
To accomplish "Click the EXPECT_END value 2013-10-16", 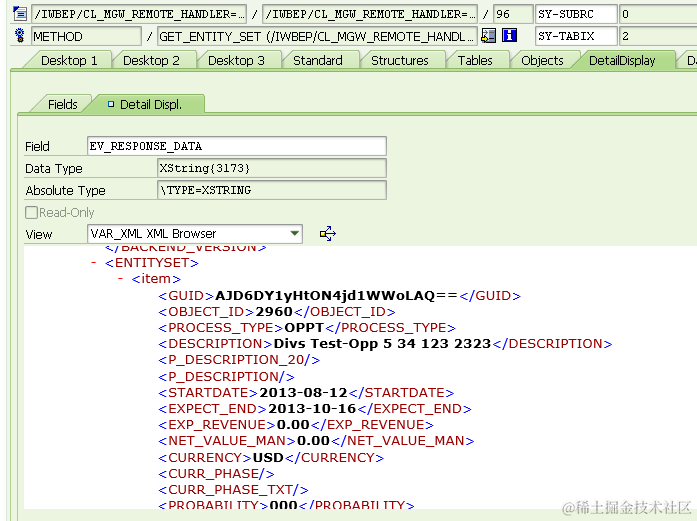I will [x=312, y=409].
